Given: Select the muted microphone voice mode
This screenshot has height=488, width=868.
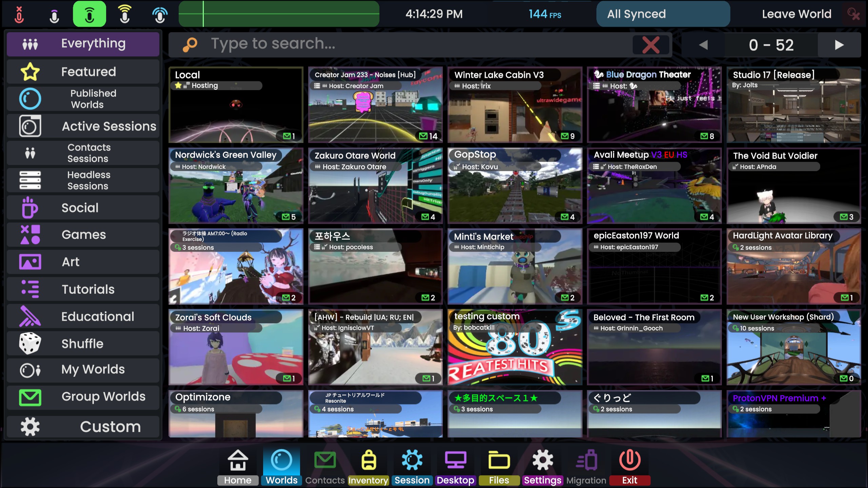Looking at the screenshot, I should click(x=19, y=14).
